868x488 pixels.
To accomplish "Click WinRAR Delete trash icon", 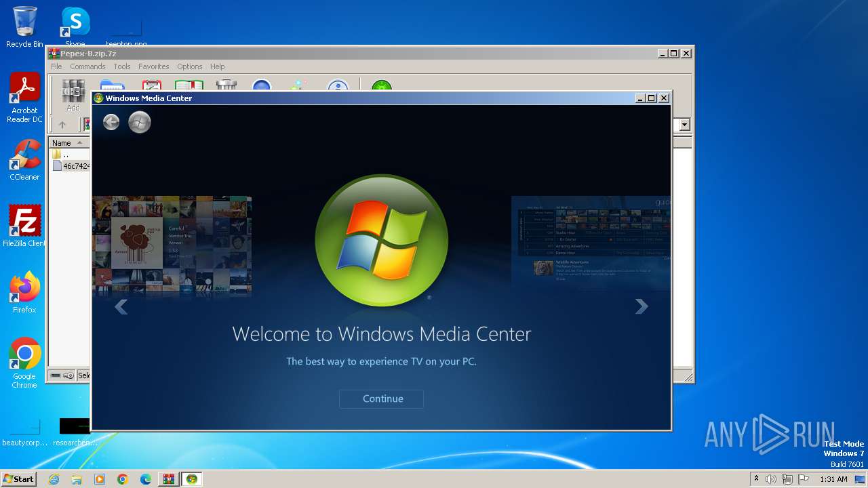I will (226, 85).
